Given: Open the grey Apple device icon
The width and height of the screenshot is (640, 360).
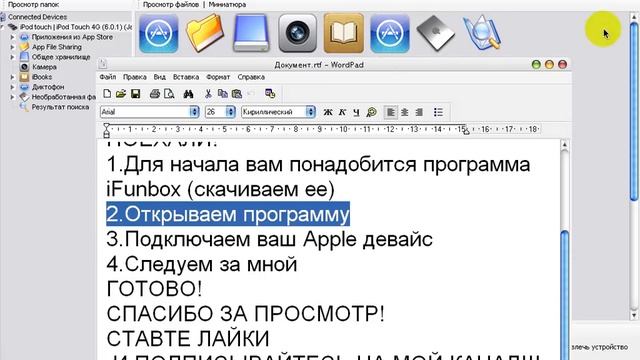Looking at the screenshot, I should 436,33.
